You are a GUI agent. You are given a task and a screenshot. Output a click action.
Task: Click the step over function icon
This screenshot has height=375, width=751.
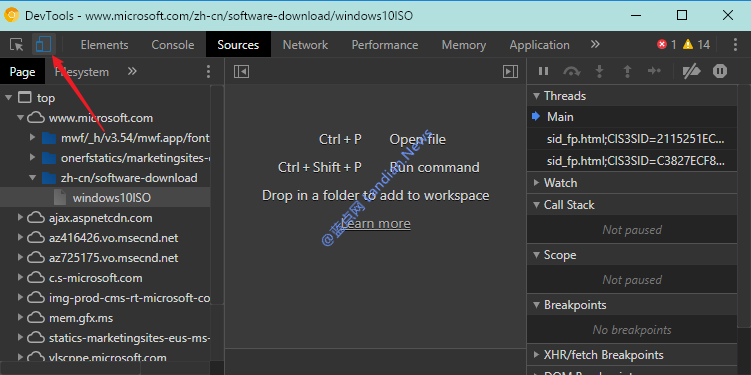[x=571, y=71]
